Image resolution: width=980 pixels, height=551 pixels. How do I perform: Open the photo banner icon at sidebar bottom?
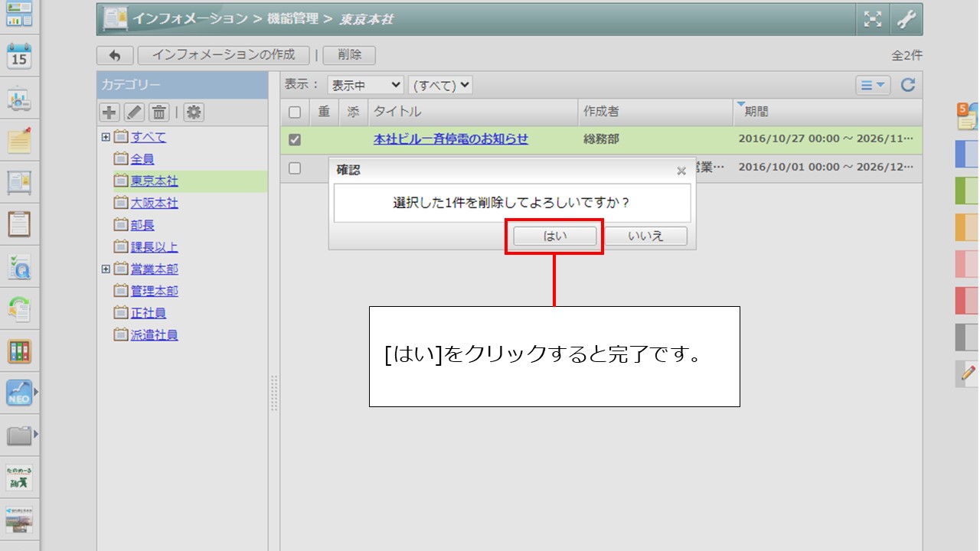point(19,520)
